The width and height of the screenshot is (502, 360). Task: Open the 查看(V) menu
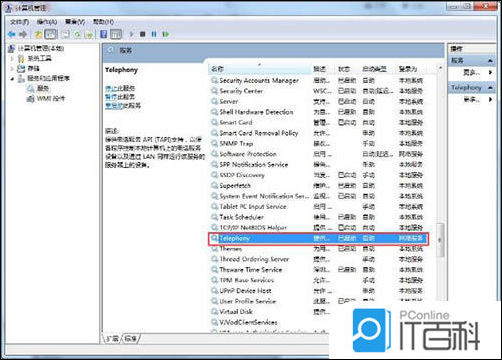click(x=75, y=22)
